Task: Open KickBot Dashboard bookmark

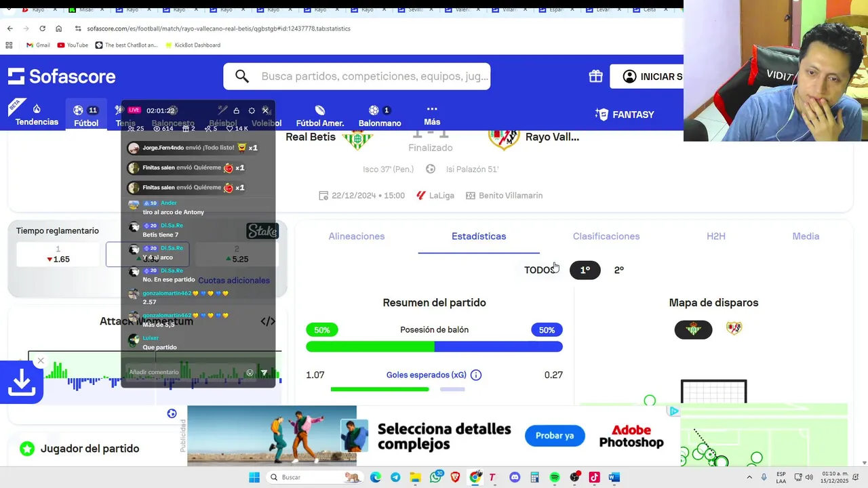Action: click(x=192, y=45)
